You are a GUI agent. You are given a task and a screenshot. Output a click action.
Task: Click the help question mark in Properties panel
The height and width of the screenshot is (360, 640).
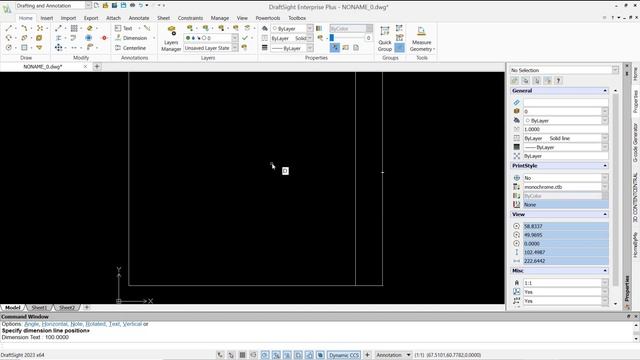pyautogui.click(x=558, y=81)
